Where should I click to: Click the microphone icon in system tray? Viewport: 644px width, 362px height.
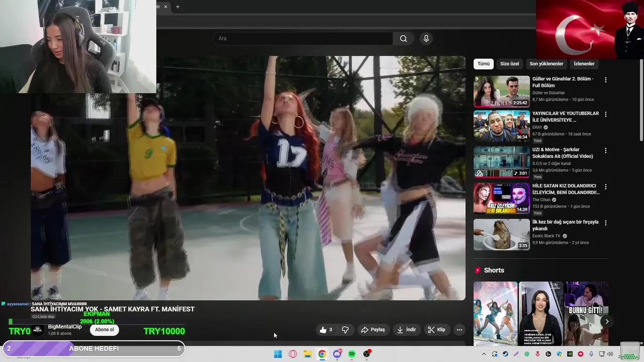[591, 354]
